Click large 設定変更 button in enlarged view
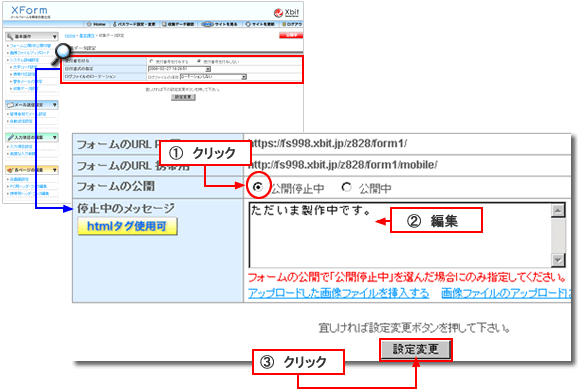 [416, 349]
